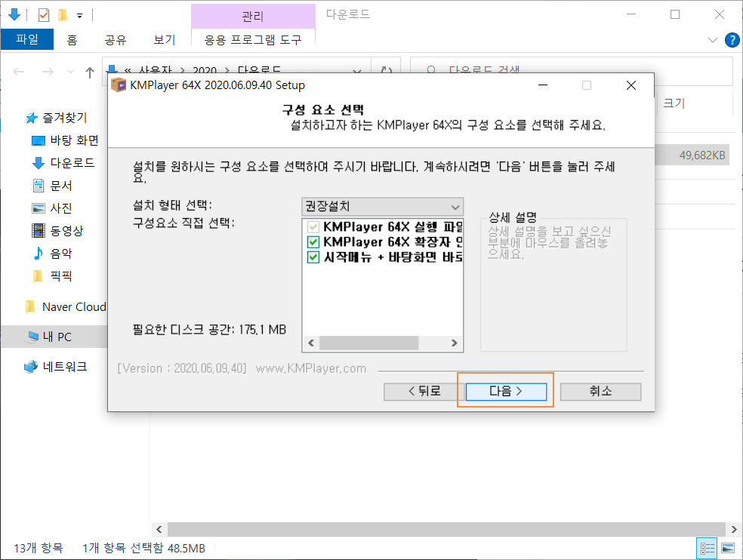This screenshot has height=560, width=743.
Task: Switch to large thumbnails view icon
Action: [x=728, y=549]
